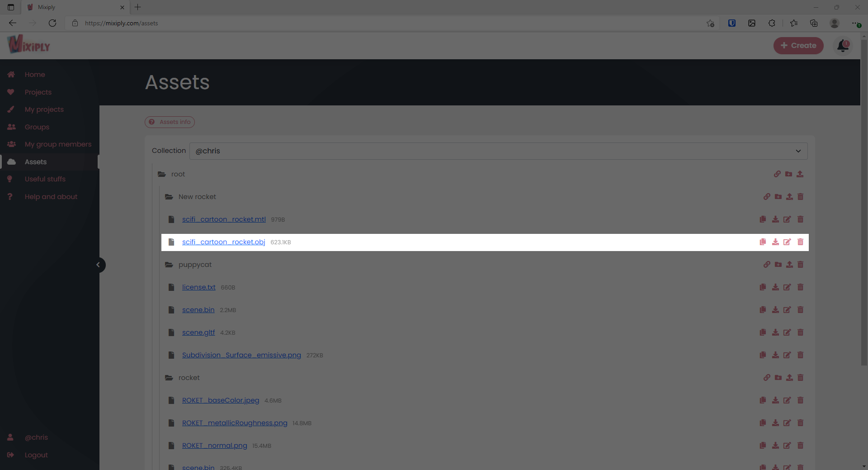
Task: Upload into puppycat folder
Action: click(789, 265)
